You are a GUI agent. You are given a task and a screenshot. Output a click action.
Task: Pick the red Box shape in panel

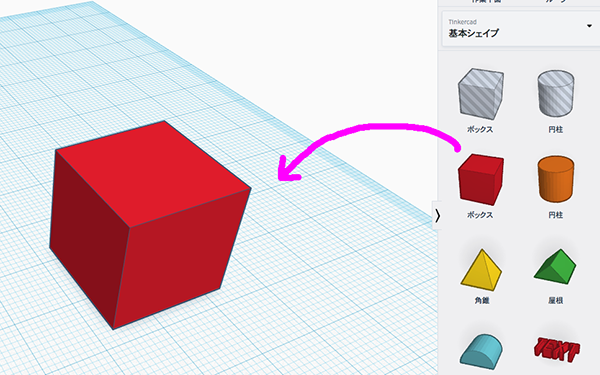click(481, 179)
